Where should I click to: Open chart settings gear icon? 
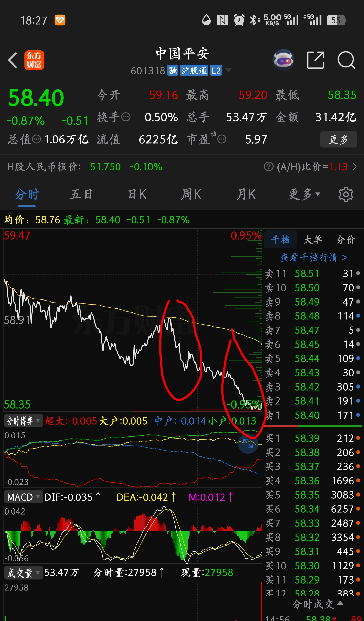coord(346,194)
